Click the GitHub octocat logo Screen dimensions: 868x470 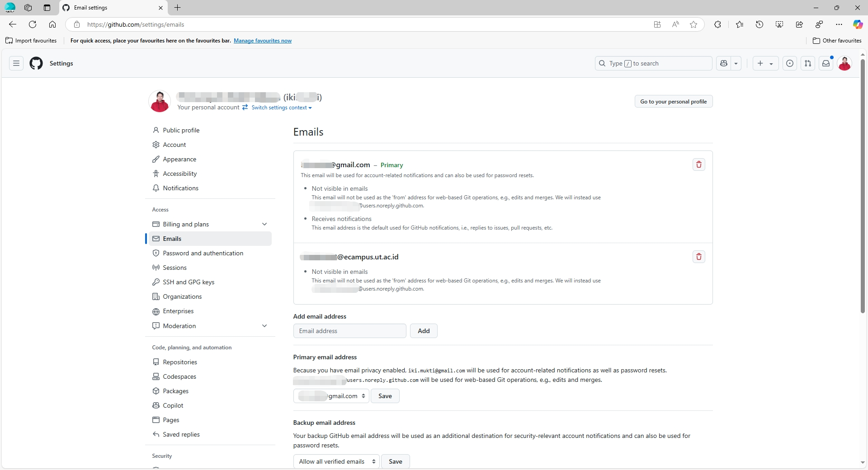coord(36,63)
